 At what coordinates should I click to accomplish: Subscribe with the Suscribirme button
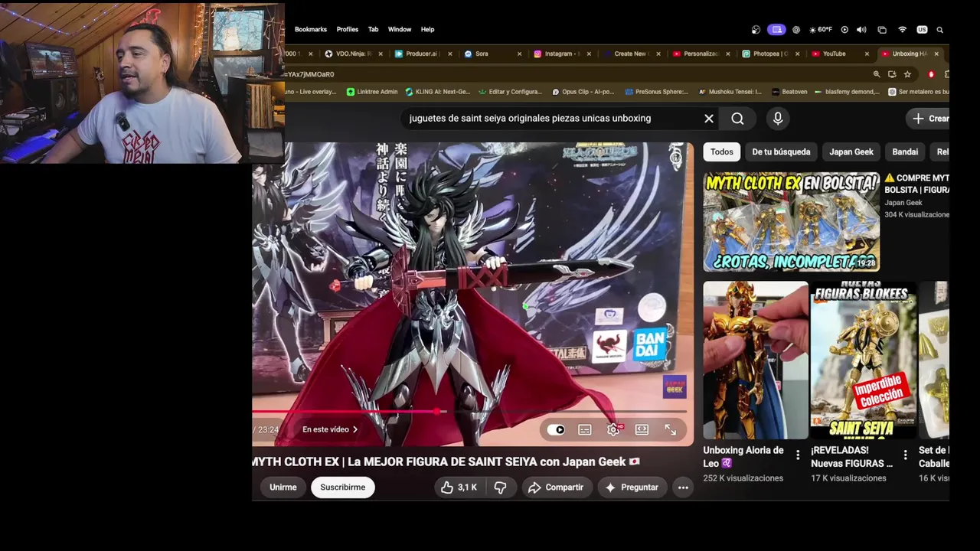pyautogui.click(x=343, y=487)
